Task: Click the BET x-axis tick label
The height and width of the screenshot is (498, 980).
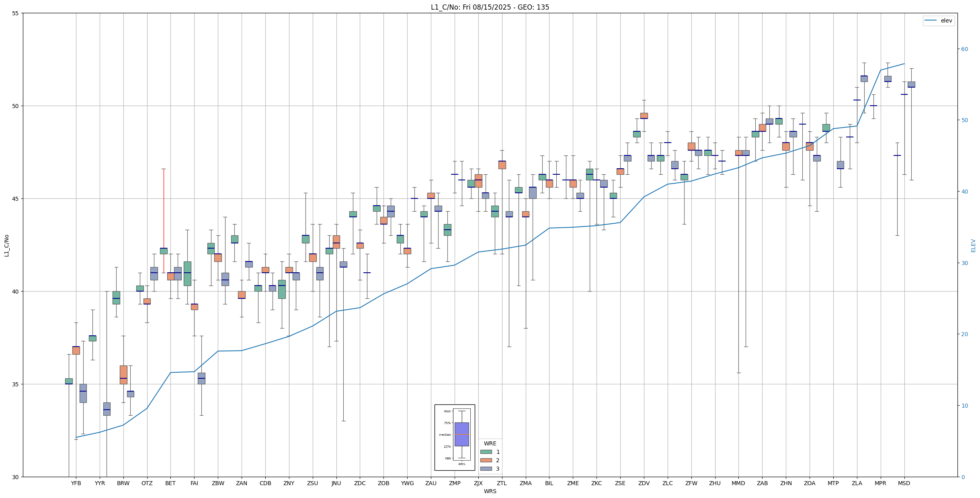Action: click(x=170, y=483)
